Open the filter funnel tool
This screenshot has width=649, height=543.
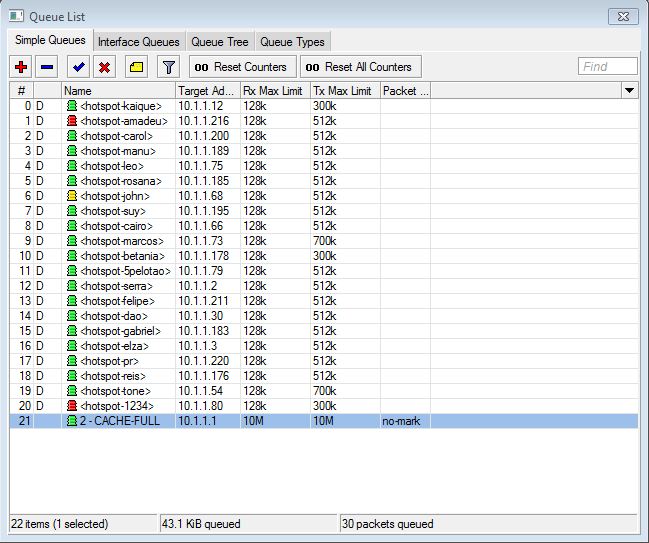168,67
